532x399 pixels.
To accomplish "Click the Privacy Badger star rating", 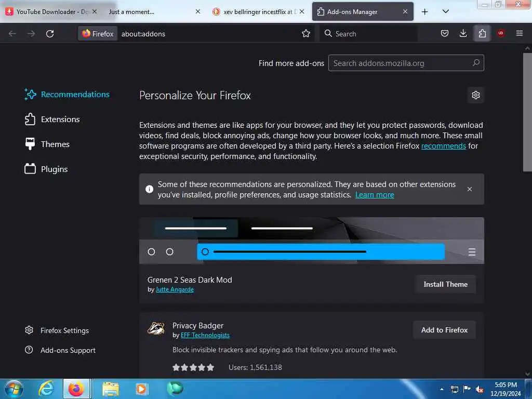I will (193, 367).
